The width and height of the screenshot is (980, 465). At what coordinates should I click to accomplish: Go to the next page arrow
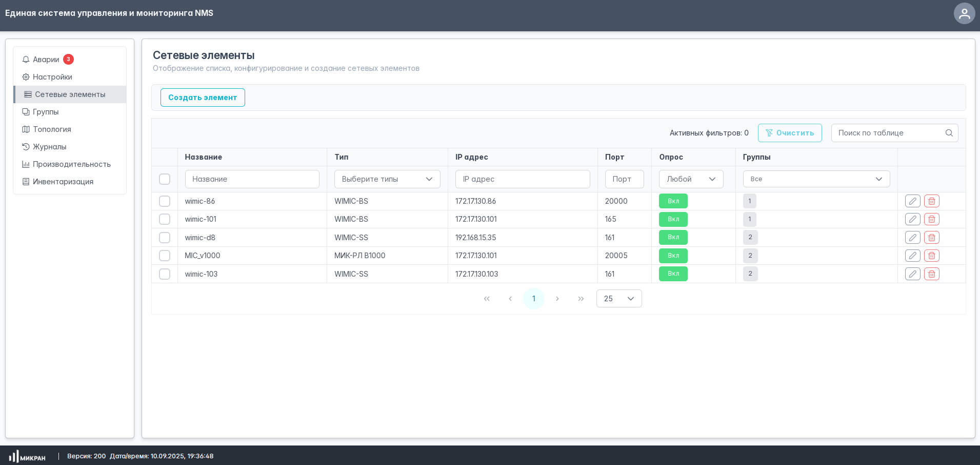click(x=557, y=299)
